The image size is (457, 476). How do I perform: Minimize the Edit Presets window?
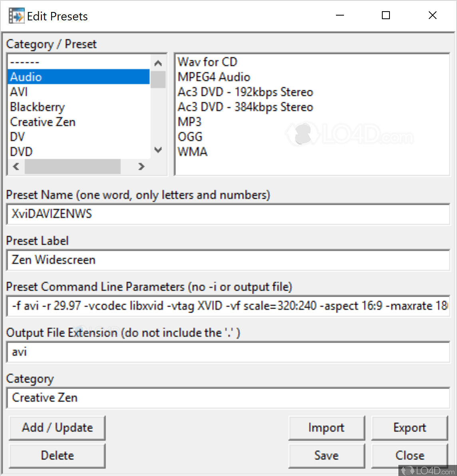(x=340, y=15)
